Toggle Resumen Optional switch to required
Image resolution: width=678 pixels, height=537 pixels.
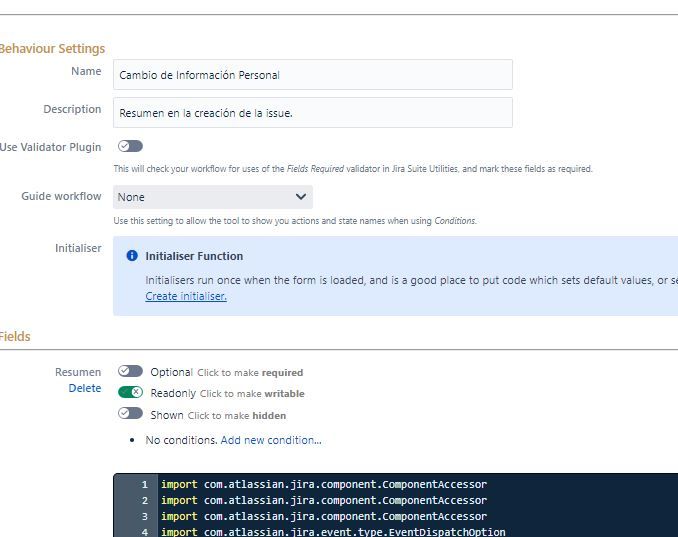point(130,371)
